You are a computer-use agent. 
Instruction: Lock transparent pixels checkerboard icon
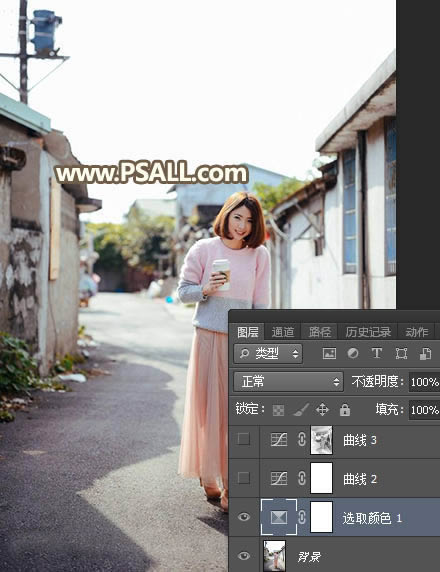(x=278, y=410)
